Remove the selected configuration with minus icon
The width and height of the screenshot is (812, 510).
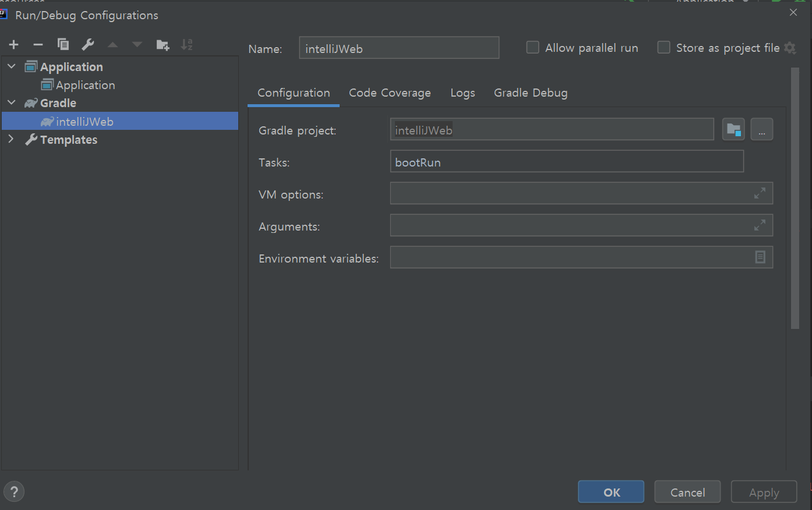click(38, 45)
